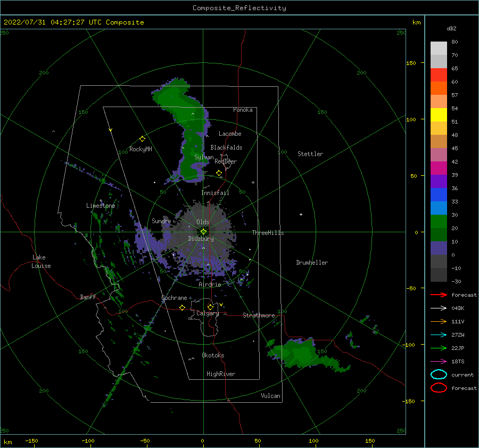The image size is (479, 448).
Task: Click the yellow diamond marker below Cochrane
Action: pos(182,307)
